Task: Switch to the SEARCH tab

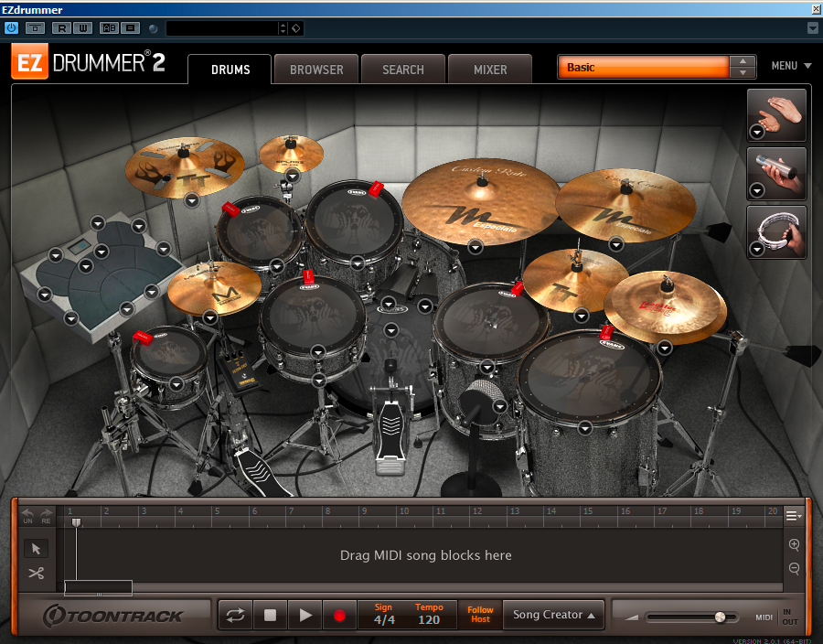Action: 403,70
